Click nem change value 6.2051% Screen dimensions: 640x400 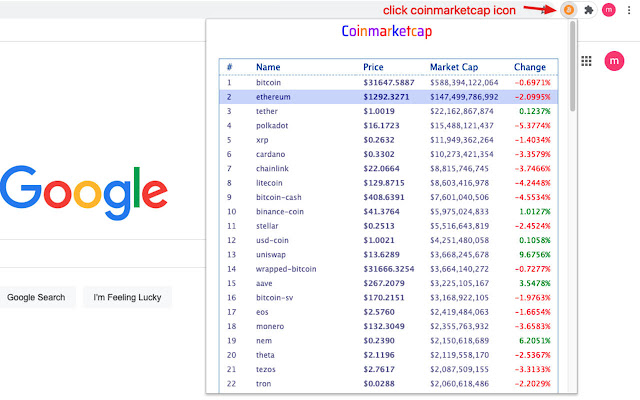click(535, 340)
